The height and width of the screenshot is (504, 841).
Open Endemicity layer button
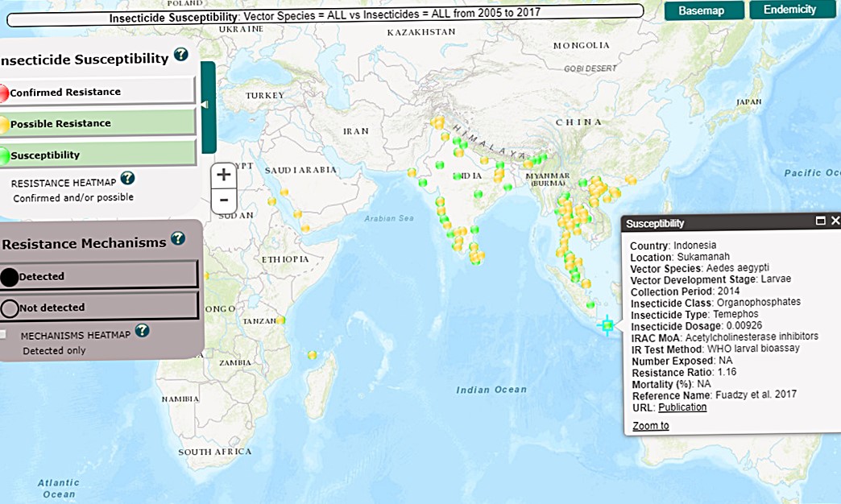[793, 10]
